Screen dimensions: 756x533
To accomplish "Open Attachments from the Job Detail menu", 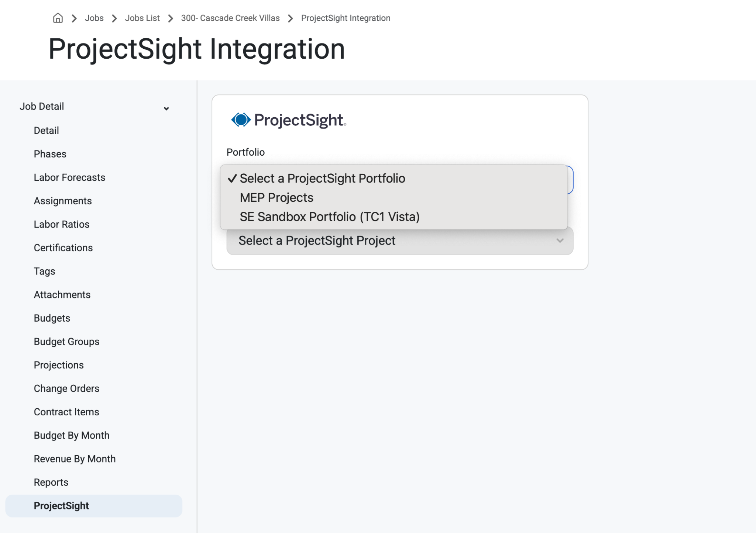I will [62, 295].
